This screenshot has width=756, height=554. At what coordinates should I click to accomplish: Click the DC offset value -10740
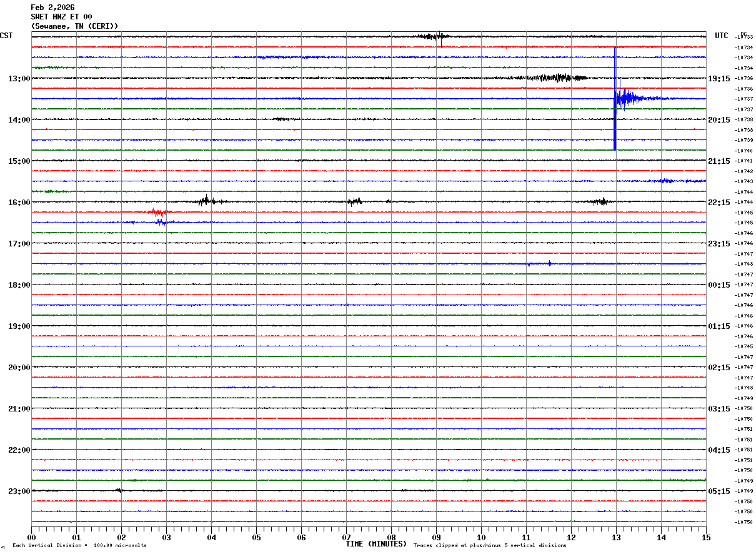click(744, 151)
